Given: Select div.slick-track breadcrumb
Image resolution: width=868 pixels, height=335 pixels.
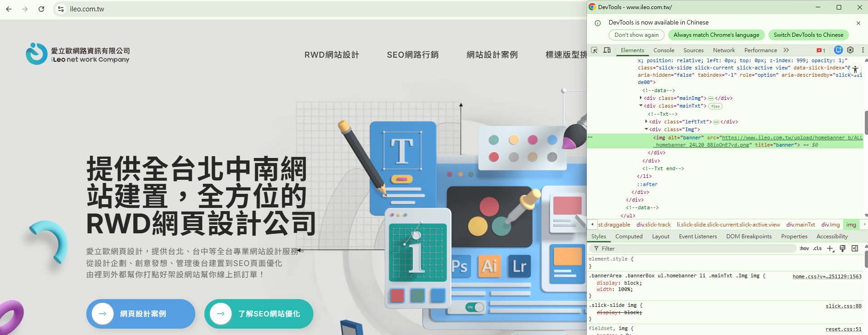Looking at the screenshot, I should 654,225.
